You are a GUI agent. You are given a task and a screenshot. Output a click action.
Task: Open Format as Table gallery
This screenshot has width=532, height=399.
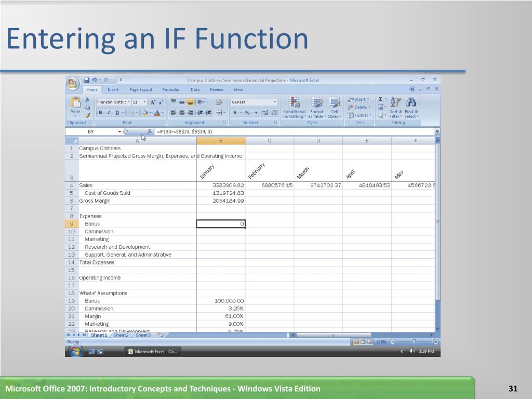[x=317, y=108]
